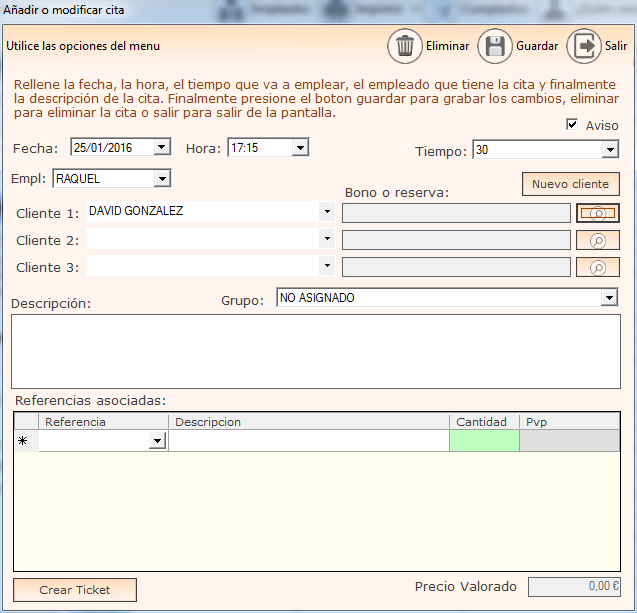Click inside the Descripción text area
Image resolution: width=637 pixels, height=613 pixels.
point(315,350)
